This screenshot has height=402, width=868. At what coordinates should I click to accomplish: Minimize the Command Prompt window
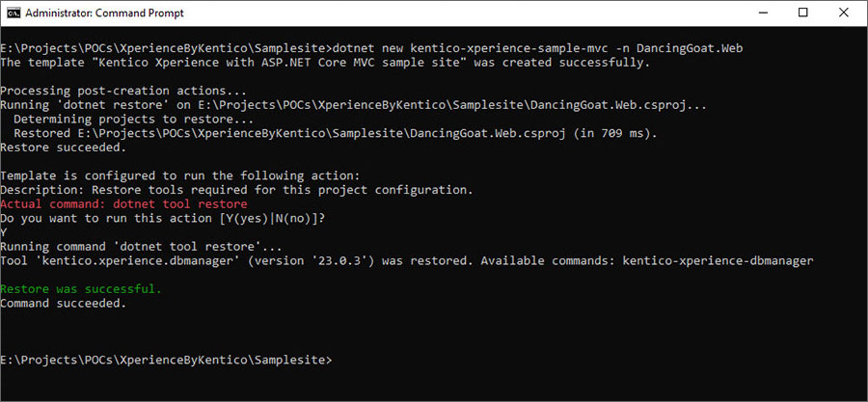pos(763,13)
